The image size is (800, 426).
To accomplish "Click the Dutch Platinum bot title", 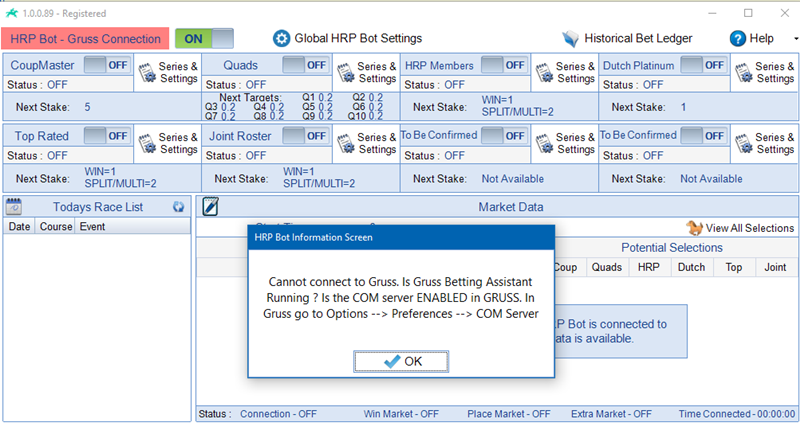I will (x=638, y=65).
